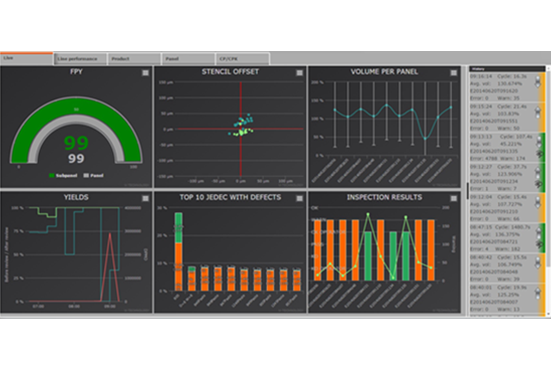Select history entry E20140620T091620
The image size is (551, 370).
507,87
